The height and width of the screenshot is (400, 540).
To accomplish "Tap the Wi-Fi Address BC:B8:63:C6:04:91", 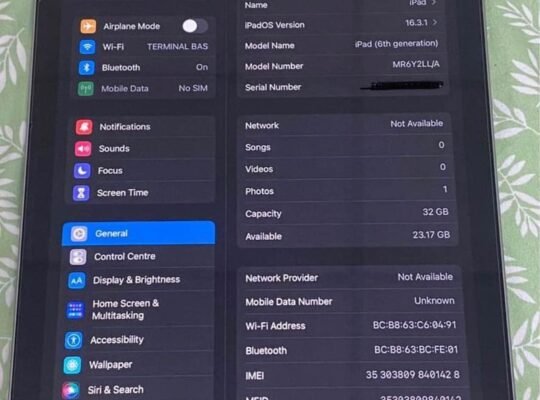I will click(x=415, y=325).
